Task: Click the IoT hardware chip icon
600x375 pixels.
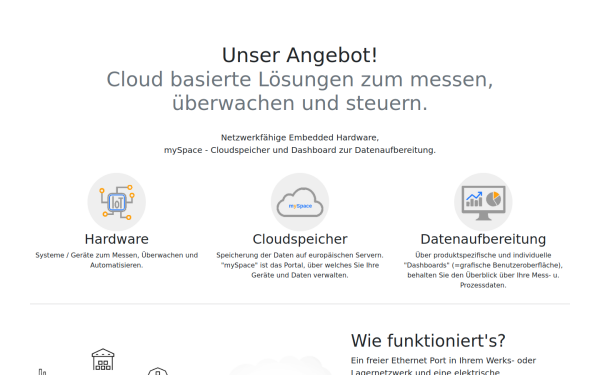Action: click(x=117, y=202)
